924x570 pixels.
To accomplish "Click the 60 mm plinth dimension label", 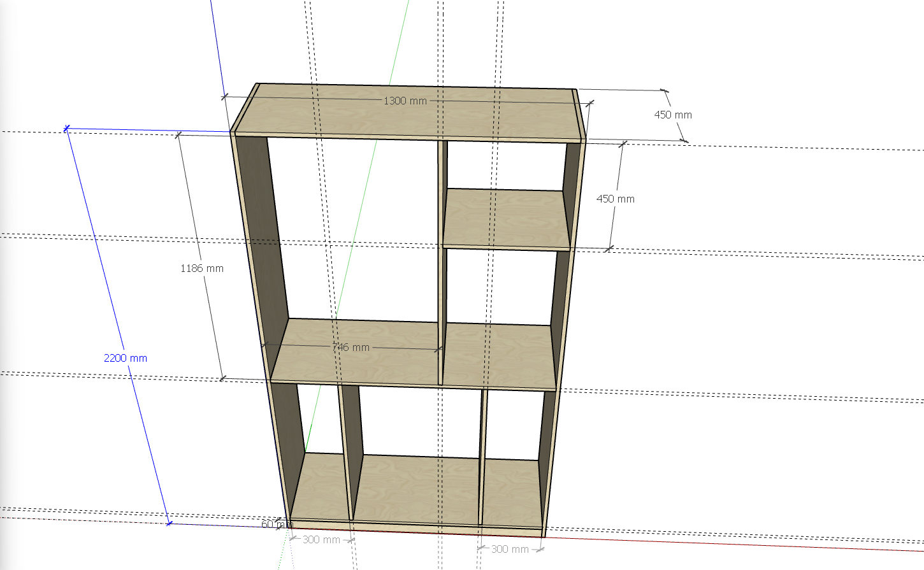I will point(274,524).
